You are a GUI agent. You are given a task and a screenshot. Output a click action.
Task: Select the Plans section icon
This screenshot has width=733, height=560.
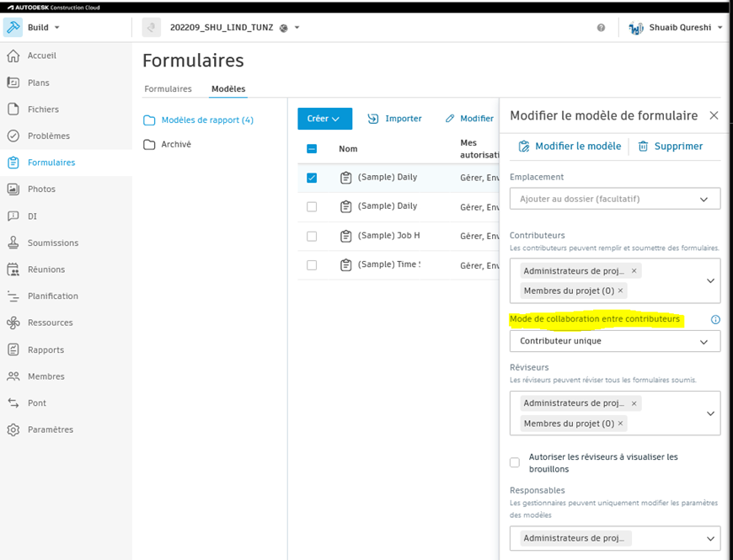18,82
